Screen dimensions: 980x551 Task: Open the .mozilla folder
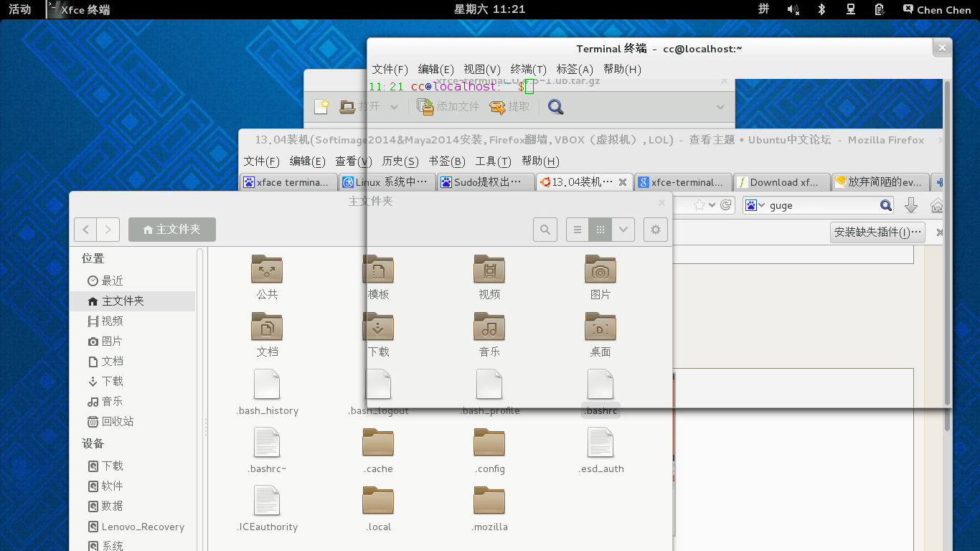(489, 501)
